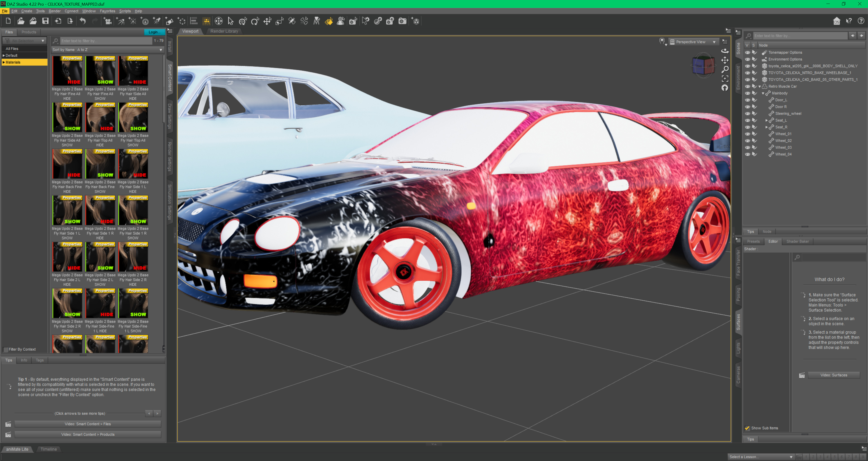Click the viewport orbit camera icon
This screenshot has width=868, height=461.
coord(725,51)
